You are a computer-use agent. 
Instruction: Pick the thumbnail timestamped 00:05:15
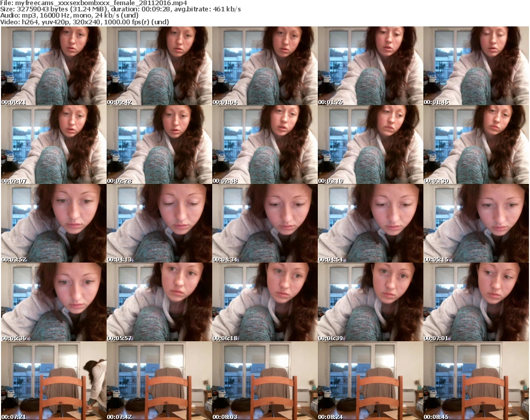476,223
